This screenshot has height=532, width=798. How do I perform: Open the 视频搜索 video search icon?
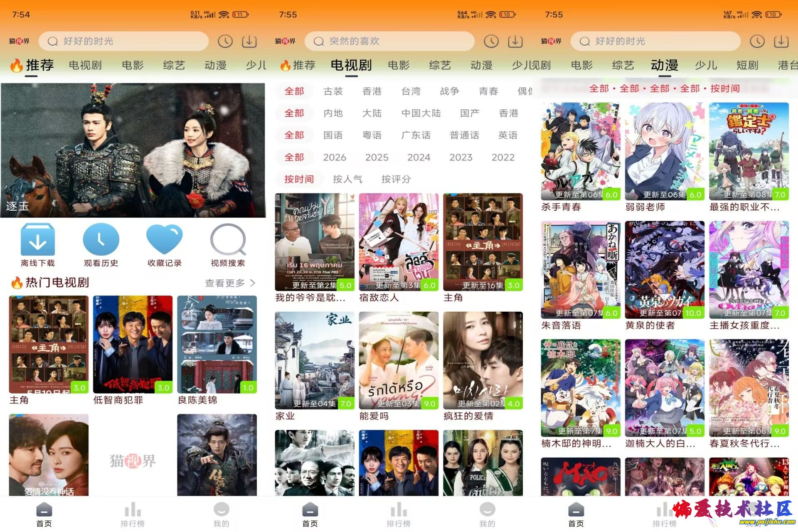pyautogui.click(x=228, y=240)
